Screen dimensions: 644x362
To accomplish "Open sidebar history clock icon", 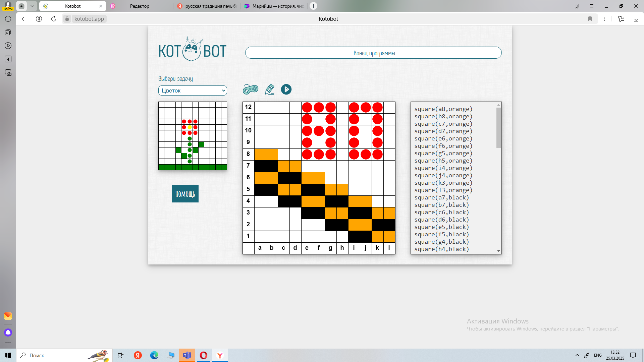I will coord(8,19).
